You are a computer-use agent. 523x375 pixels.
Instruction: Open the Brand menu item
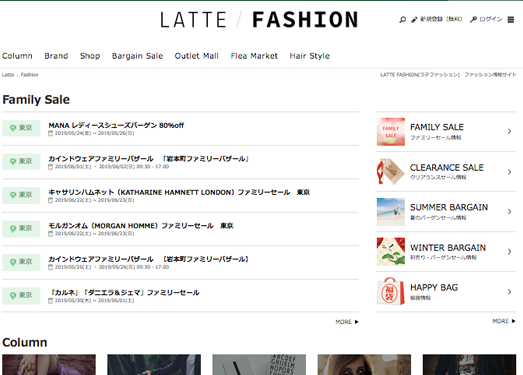pyautogui.click(x=56, y=56)
